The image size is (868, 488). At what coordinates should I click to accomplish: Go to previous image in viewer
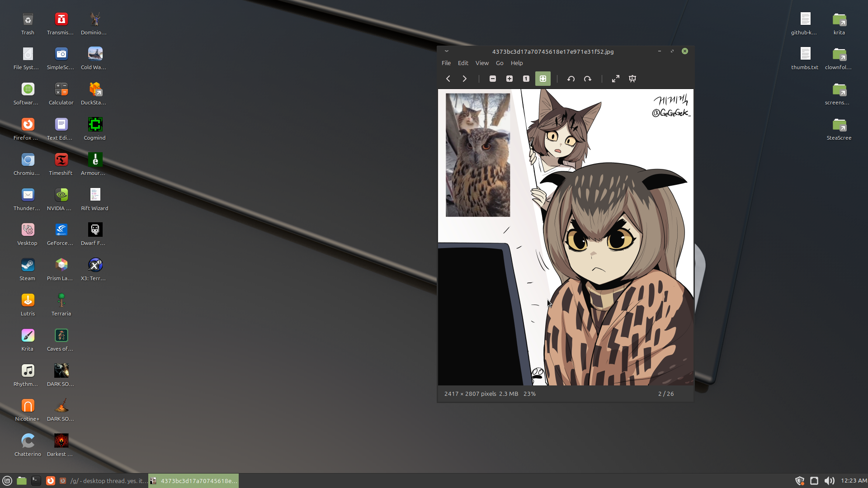click(x=448, y=79)
